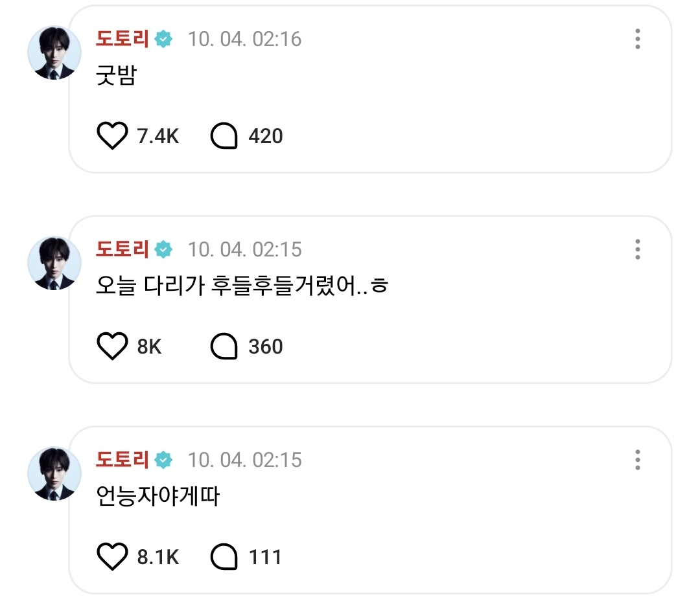Screen dimensions: 700x601
Task: Click the 굿밤 post text
Action: [x=115, y=76]
